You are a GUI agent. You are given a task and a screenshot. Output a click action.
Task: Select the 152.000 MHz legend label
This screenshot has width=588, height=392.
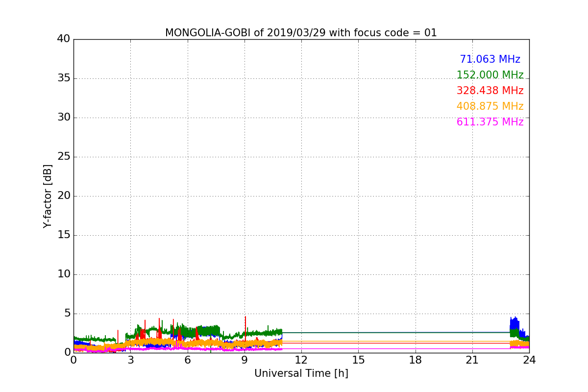coord(490,75)
